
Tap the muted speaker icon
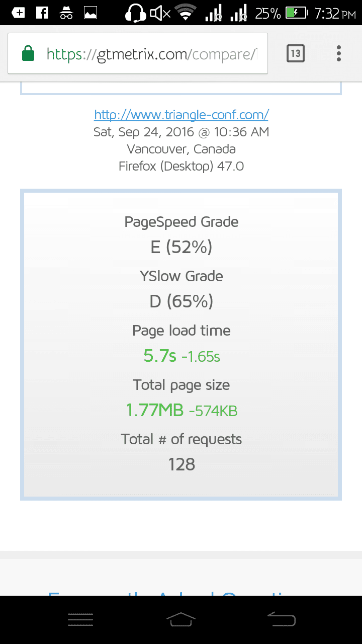click(160, 13)
